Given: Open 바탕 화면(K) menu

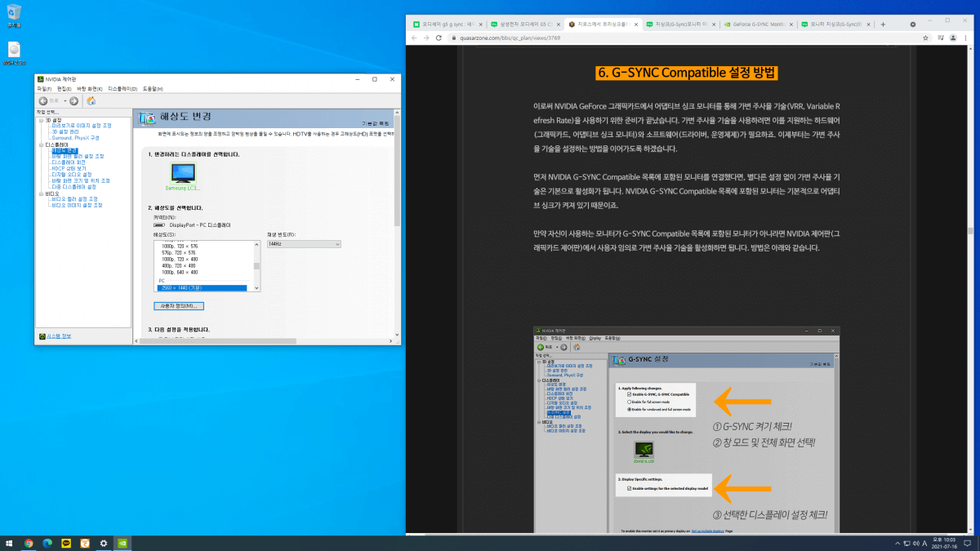Looking at the screenshot, I should (x=90, y=88).
